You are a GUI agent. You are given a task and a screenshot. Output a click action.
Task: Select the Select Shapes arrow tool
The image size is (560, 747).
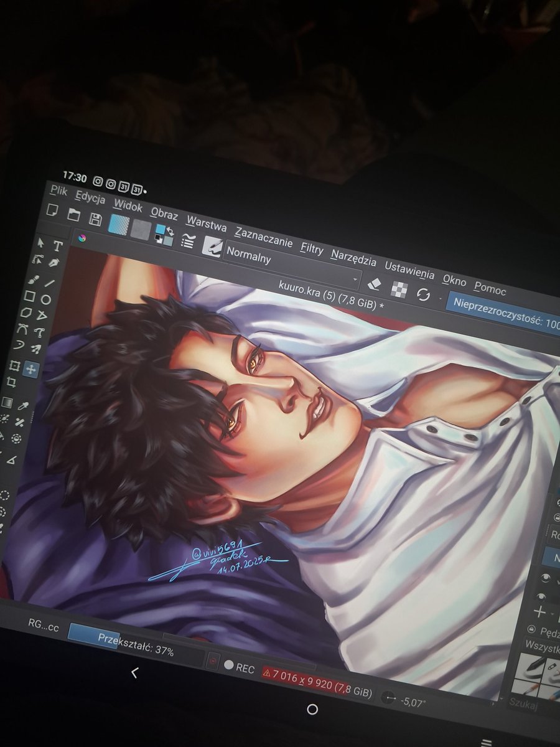pos(41,243)
